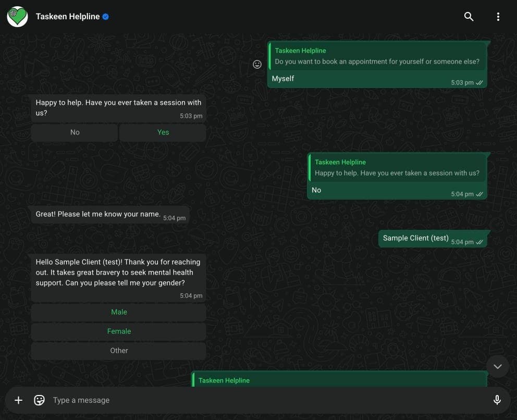This screenshot has height=420, width=517.
Task: Start a voice message with microphone
Action: [x=497, y=400]
